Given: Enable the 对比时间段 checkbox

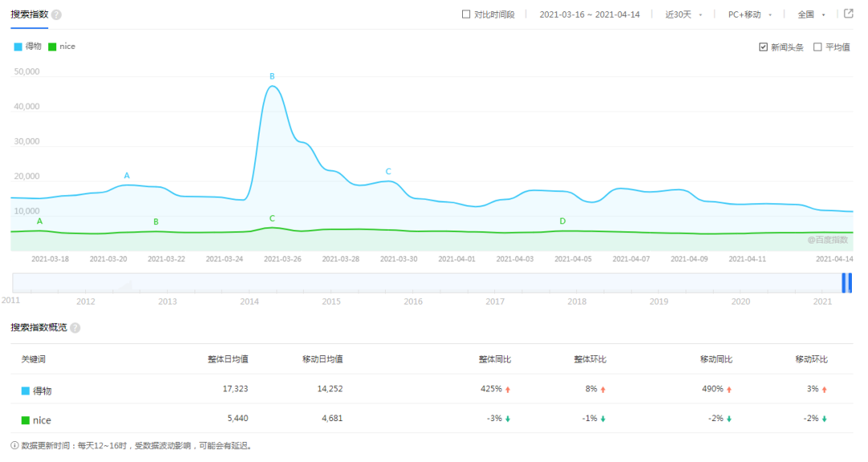Looking at the screenshot, I should (466, 14).
